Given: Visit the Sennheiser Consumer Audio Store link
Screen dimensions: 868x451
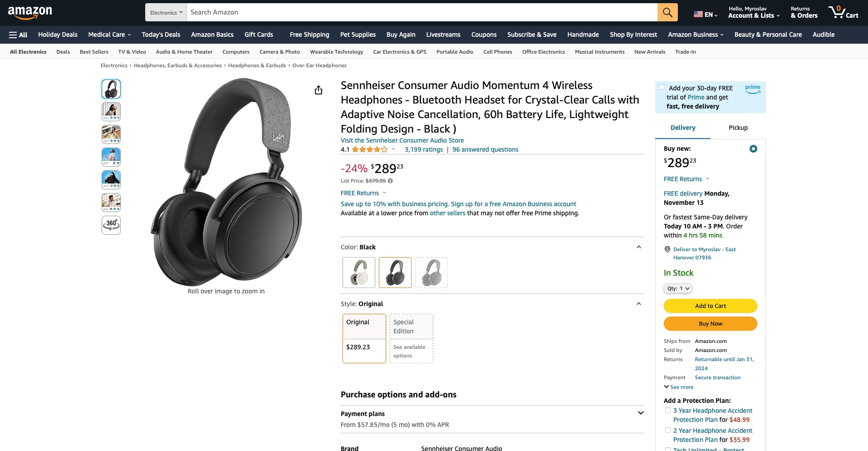Looking at the screenshot, I should coord(402,140).
